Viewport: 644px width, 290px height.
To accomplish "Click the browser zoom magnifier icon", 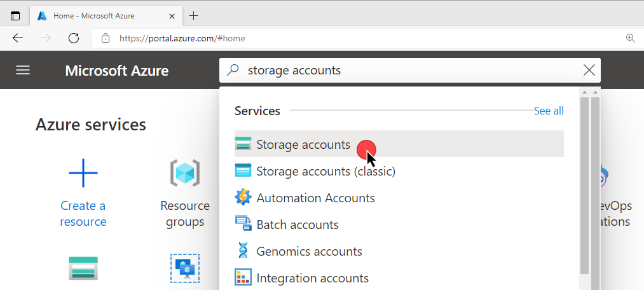I will (631, 38).
